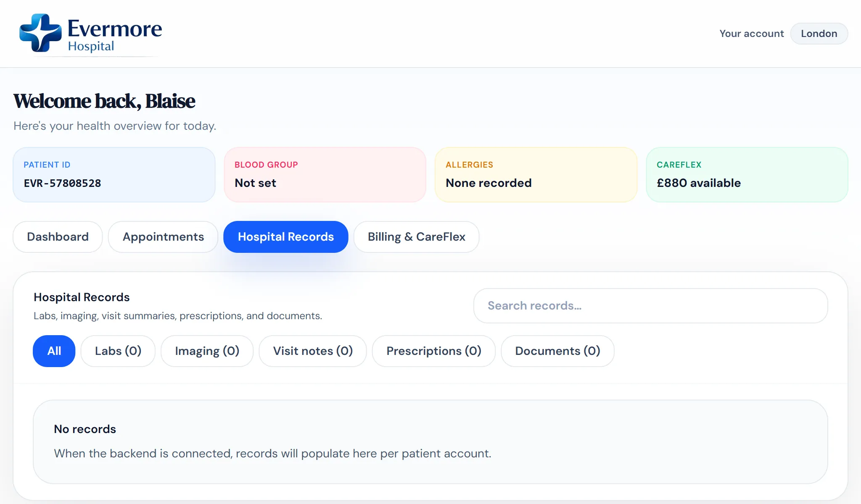Go to Billing & CareFlex tab
The image size is (861, 504).
tap(416, 237)
